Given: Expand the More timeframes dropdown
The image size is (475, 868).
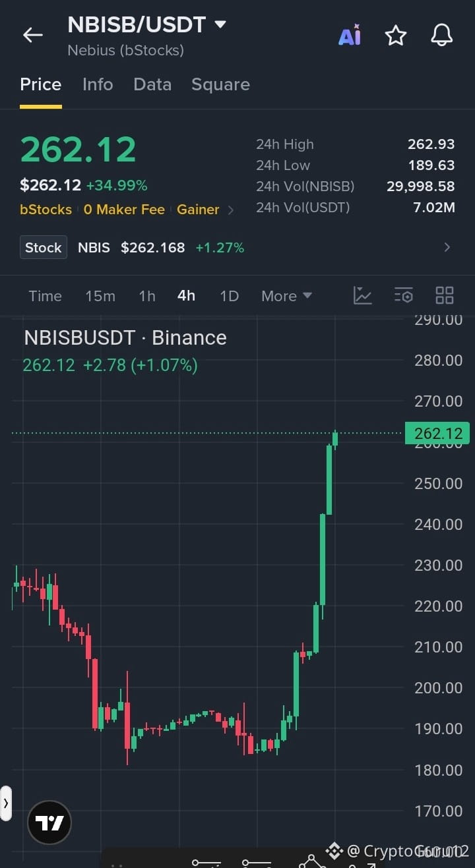Looking at the screenshot, I should pyautogui.click(x=286, y=296).
